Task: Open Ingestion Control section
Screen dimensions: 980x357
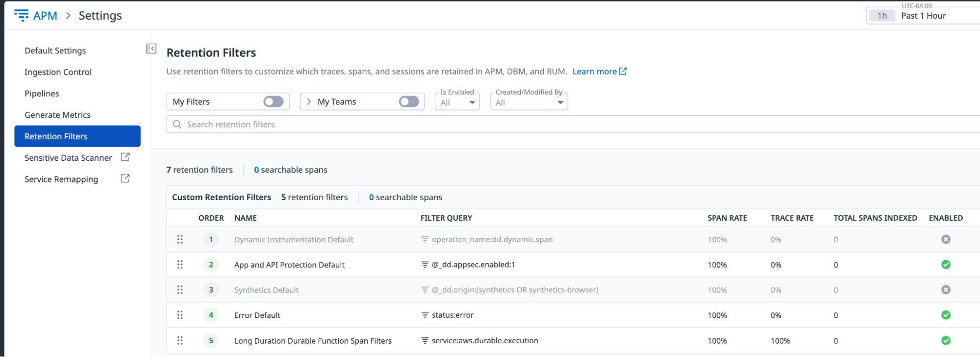Action: [58, 72]
